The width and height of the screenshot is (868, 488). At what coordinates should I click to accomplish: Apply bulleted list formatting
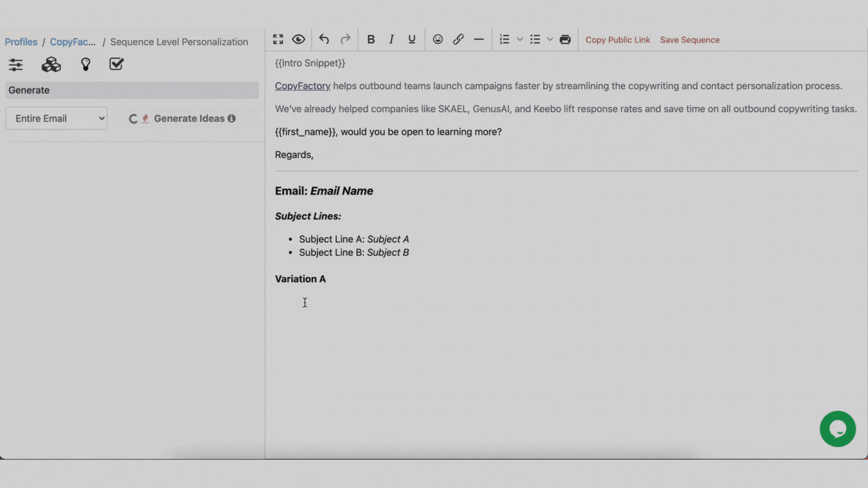point(535,39)
